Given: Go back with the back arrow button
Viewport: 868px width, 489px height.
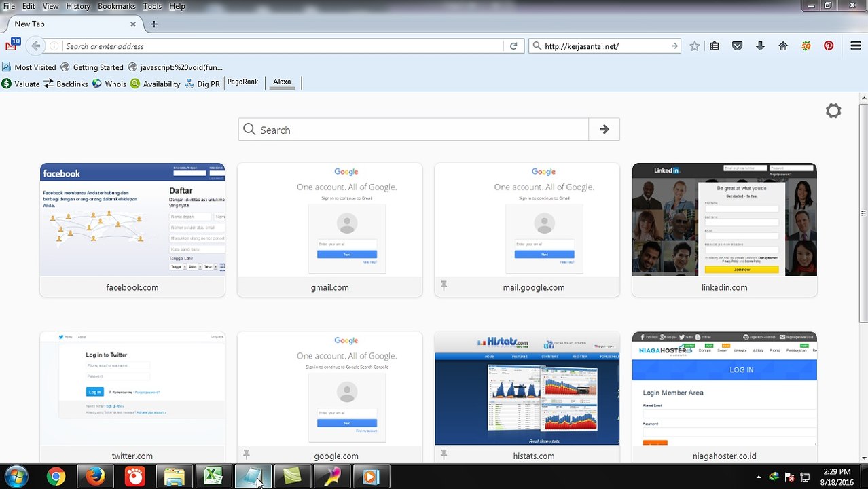Looking at the screenshot, I should click(x=36, y=46).
